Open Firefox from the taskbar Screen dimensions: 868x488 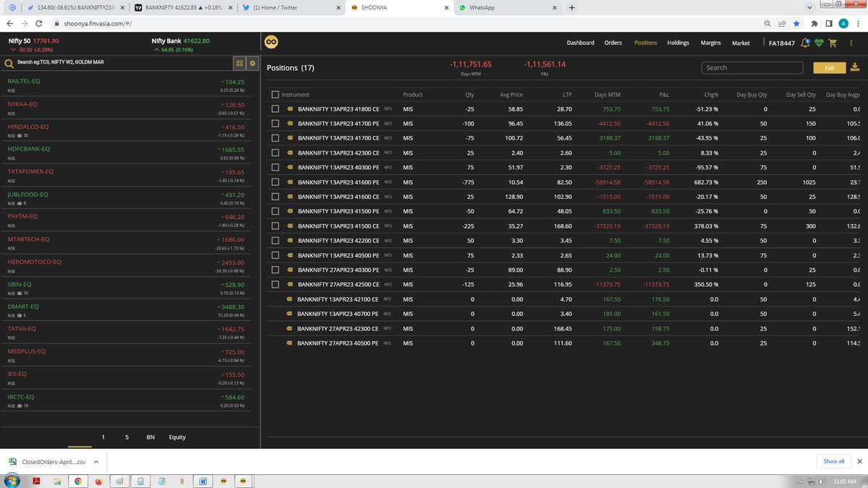(98, 481)
